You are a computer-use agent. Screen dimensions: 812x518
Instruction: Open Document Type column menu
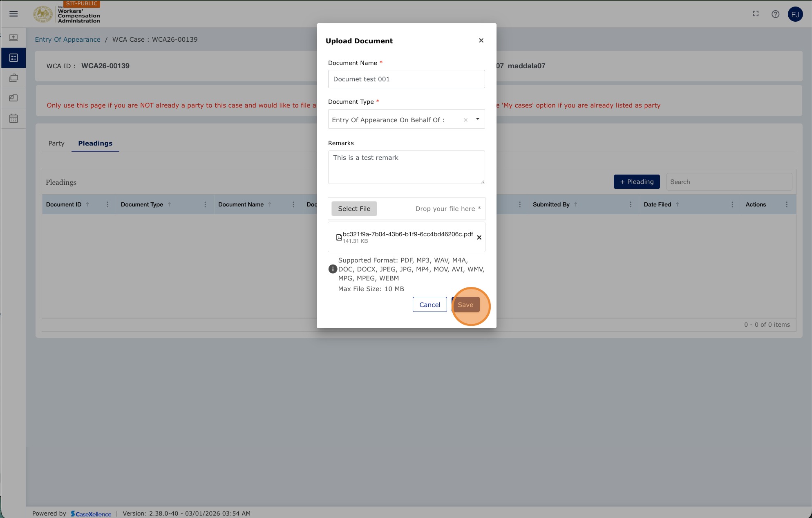[205, 204]
